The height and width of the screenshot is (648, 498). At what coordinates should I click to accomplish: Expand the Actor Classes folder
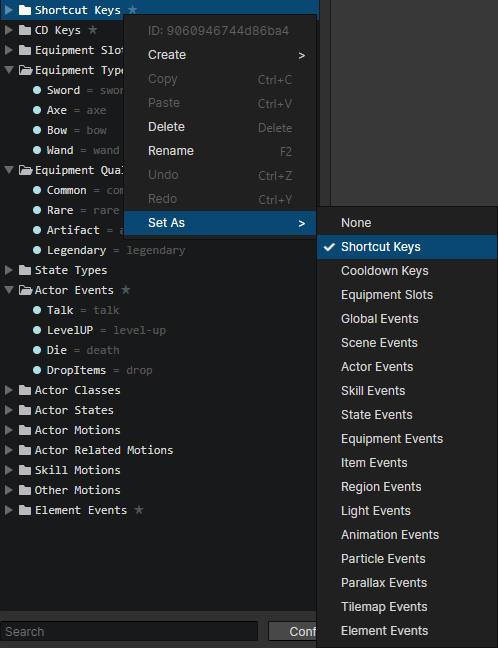[x=9, y=390]
